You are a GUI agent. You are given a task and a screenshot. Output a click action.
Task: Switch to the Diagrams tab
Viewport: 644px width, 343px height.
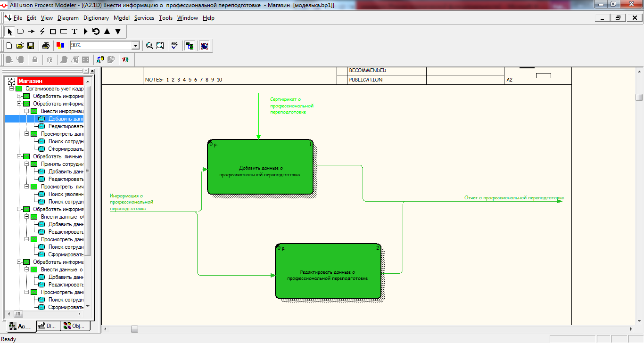[48, 326]
